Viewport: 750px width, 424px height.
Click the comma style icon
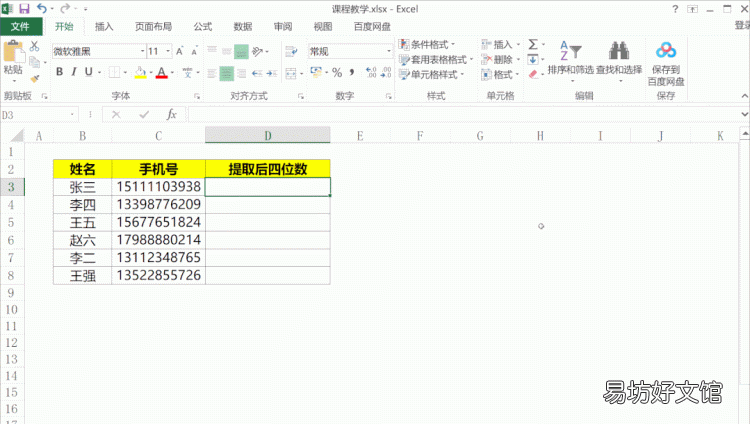pyautogui.click(x=352, y=73)
